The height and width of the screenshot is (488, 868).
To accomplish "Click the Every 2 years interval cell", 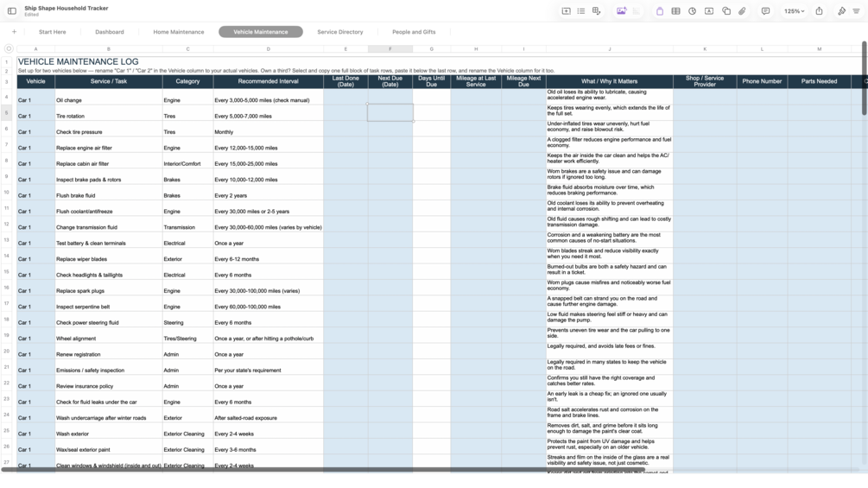I will click(269, 193).
